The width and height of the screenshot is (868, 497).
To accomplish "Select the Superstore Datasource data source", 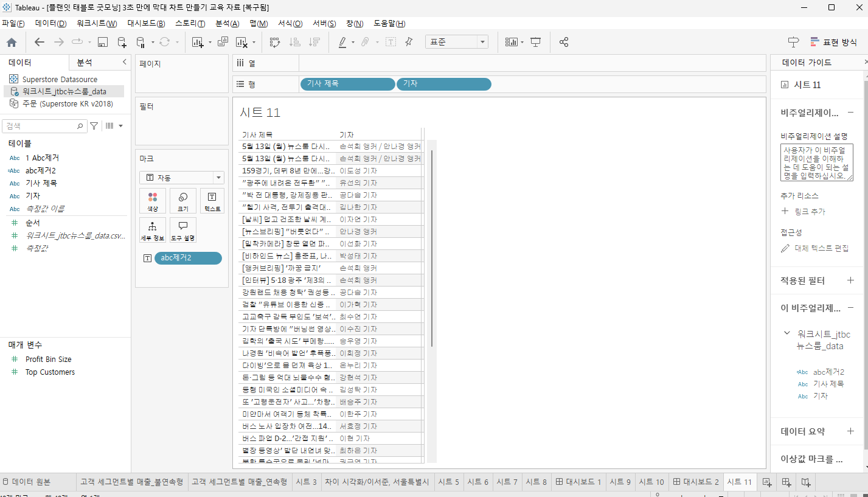I will tap(60, 80).
